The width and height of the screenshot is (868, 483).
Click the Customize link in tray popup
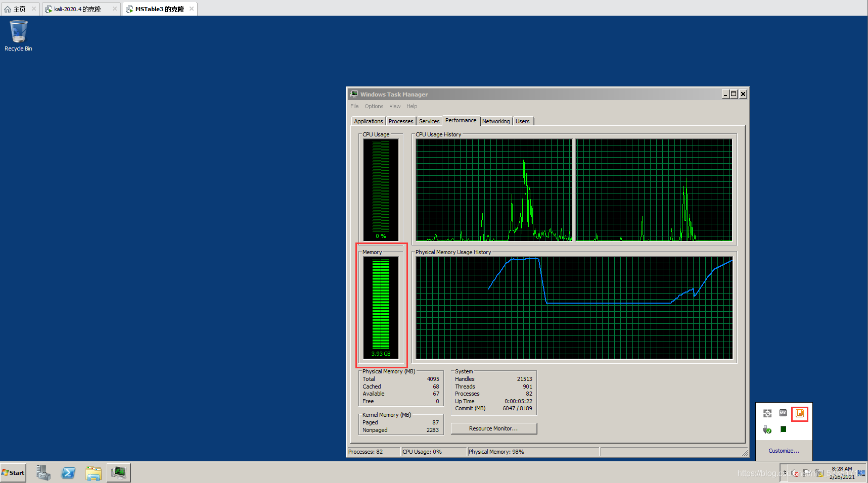[x=784, y=451]
